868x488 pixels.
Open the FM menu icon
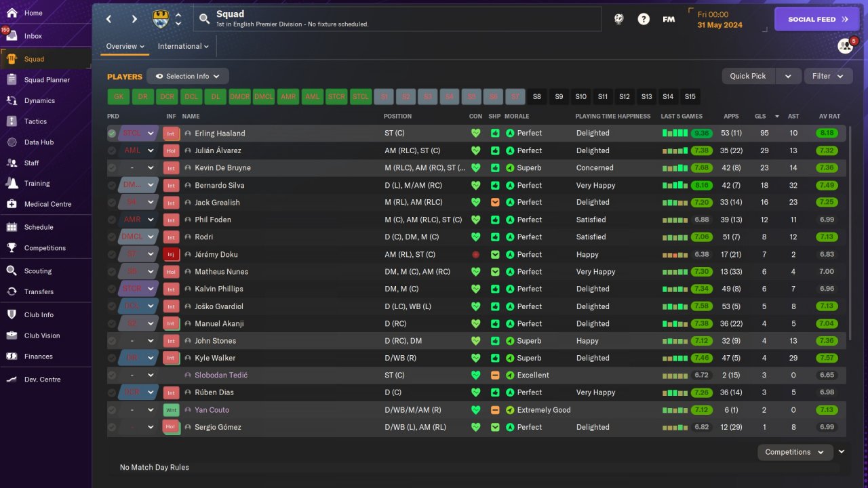669,19
